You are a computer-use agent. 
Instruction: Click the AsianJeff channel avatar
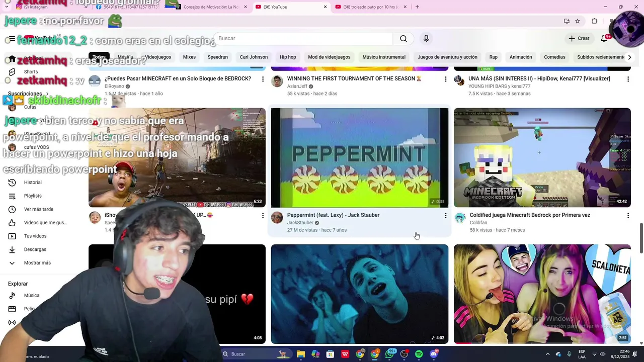coord(277,81)
